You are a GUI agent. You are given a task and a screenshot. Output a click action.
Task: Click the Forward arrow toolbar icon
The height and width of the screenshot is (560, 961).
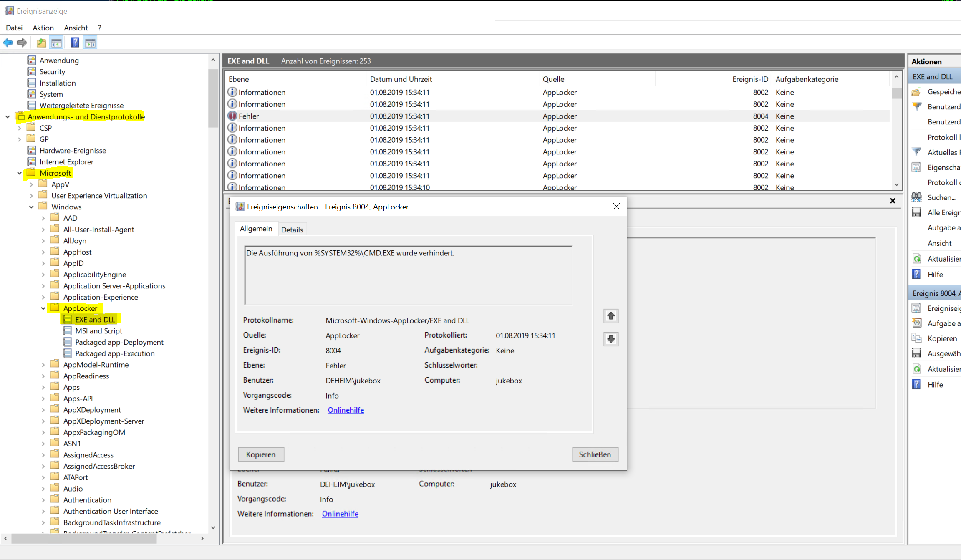point(22,43)
